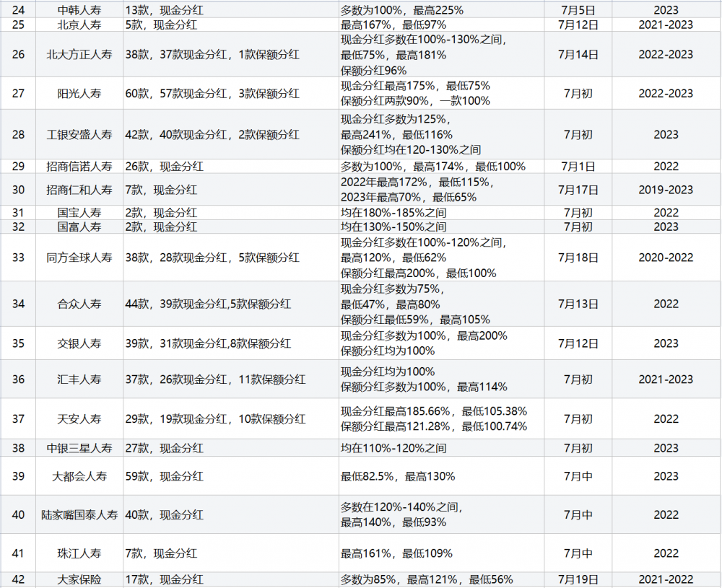Screen dimensions: 722x588
Task: Click the 珠江人寿 company name
Action: 79,553
